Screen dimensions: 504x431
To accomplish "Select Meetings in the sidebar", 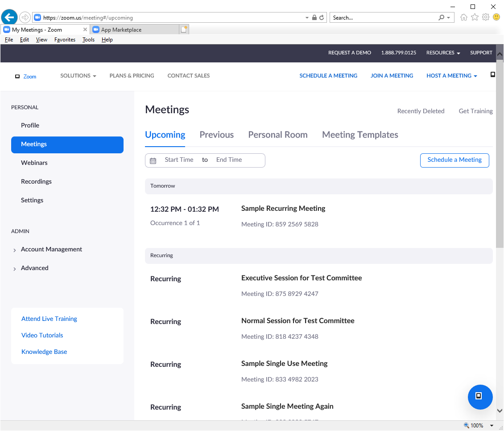I will point(67,144).
